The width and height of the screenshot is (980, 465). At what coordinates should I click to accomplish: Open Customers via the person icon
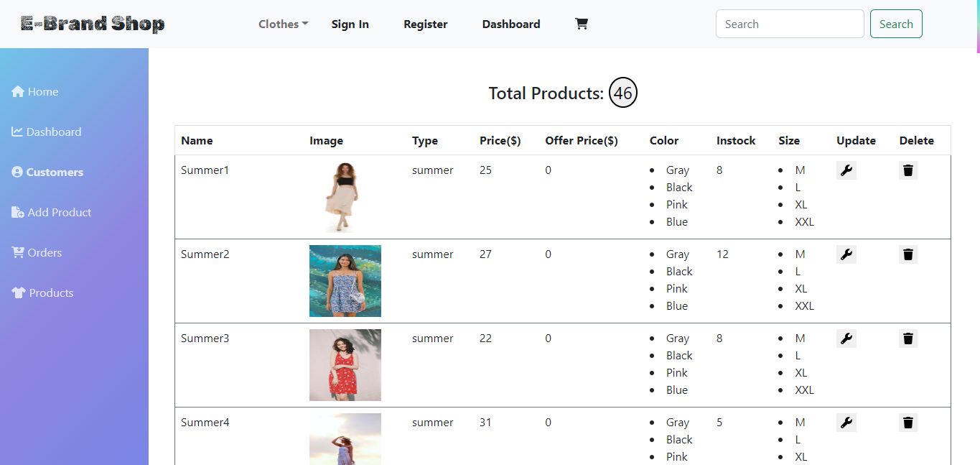(17, 172)
